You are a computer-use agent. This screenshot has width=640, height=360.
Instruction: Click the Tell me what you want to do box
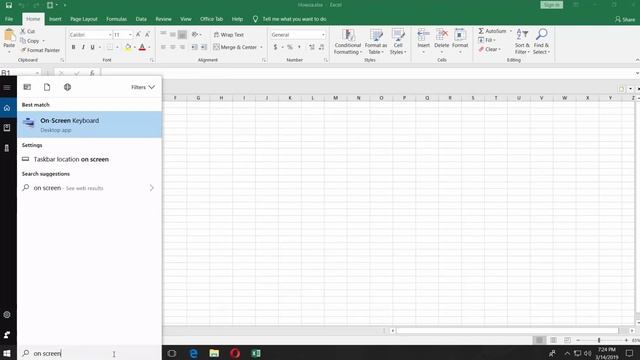pyautogui.click(x=290, y=19)
